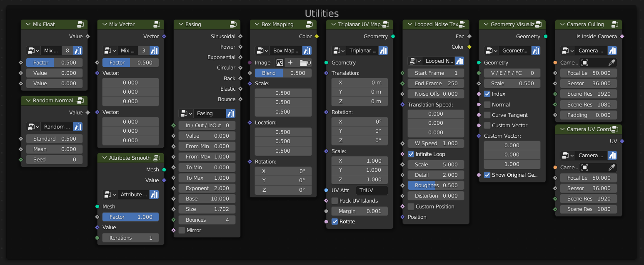The image size is (644, 265).
Task: Click the Start Frame field in Looped Noise Texture
Action: point(436,73)
